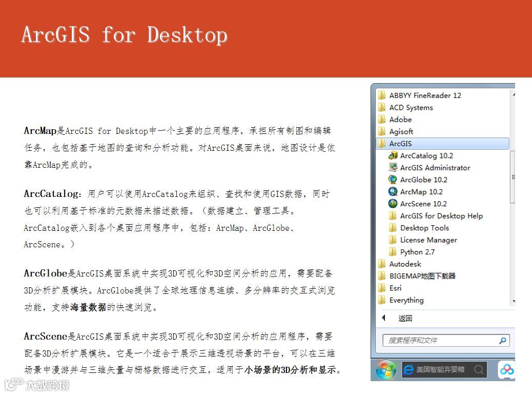The height and width of the screenshot is (395, 532).
Task: Open the License Manager folder
Action: click(423, 240)
